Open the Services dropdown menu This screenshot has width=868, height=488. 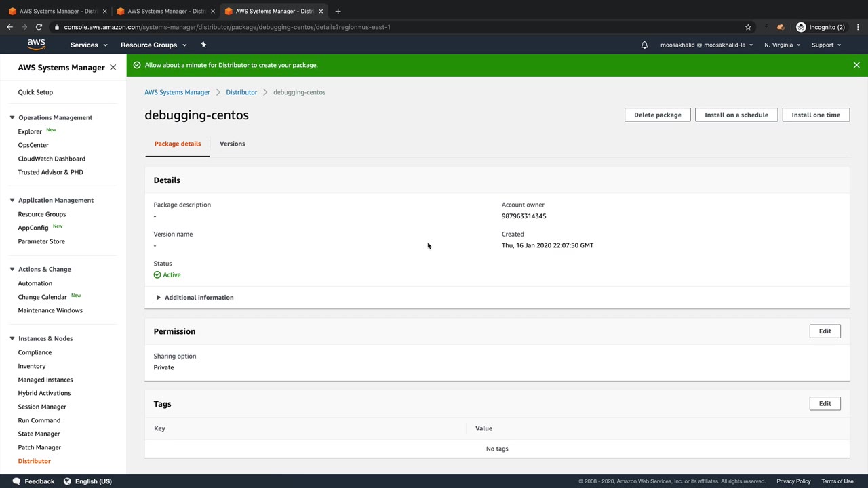[89, 45]
